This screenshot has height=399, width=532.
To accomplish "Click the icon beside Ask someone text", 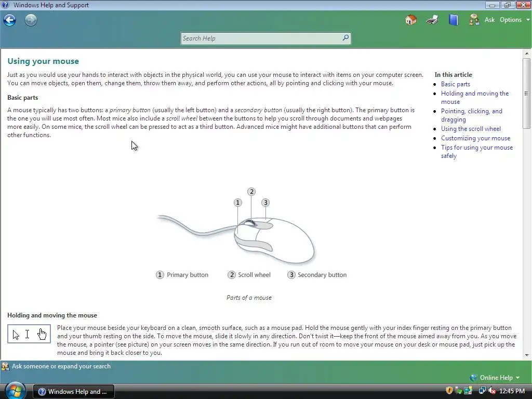I will [5, 366].
